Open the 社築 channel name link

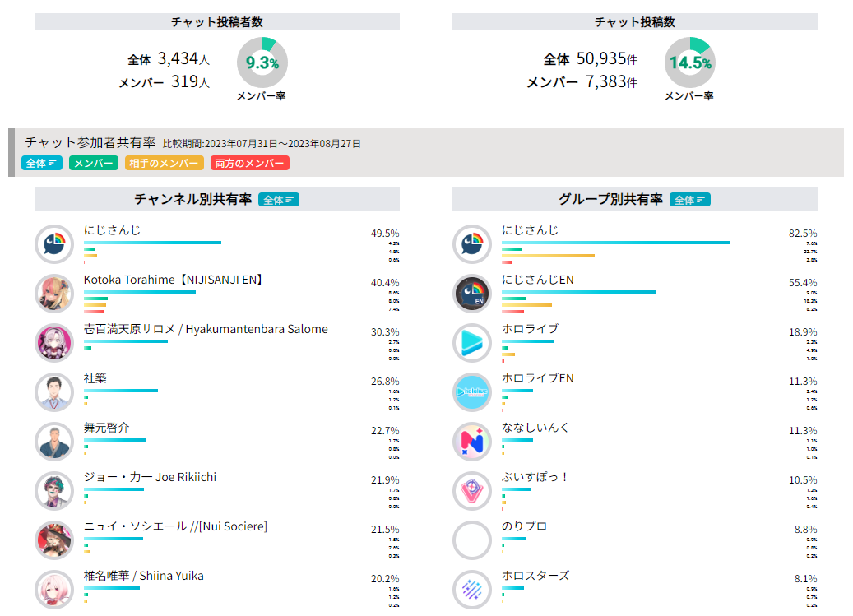click(95, 378)
